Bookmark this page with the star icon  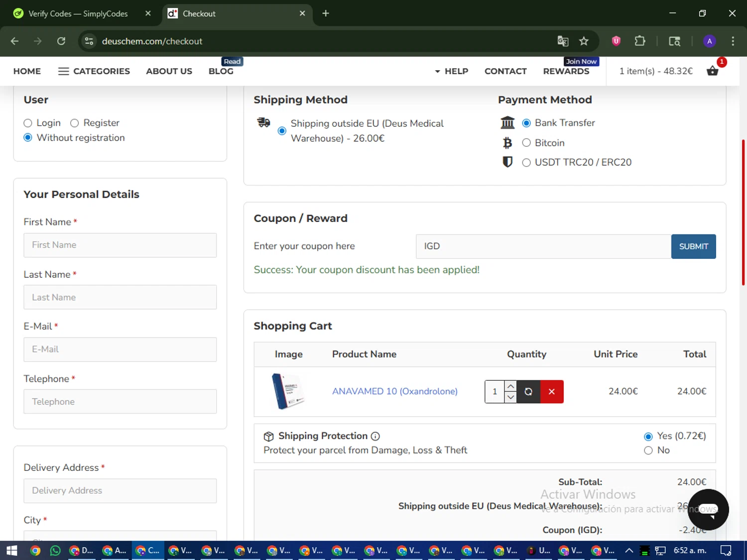click(x=584, y=41)
